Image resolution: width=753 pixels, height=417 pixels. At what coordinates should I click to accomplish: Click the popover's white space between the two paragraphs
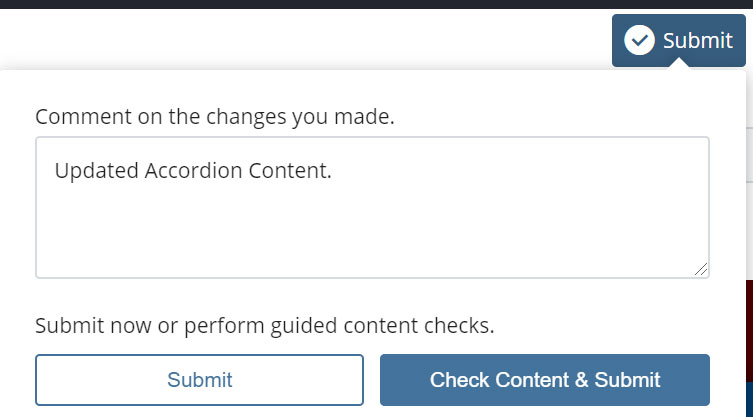coord(372,296)
